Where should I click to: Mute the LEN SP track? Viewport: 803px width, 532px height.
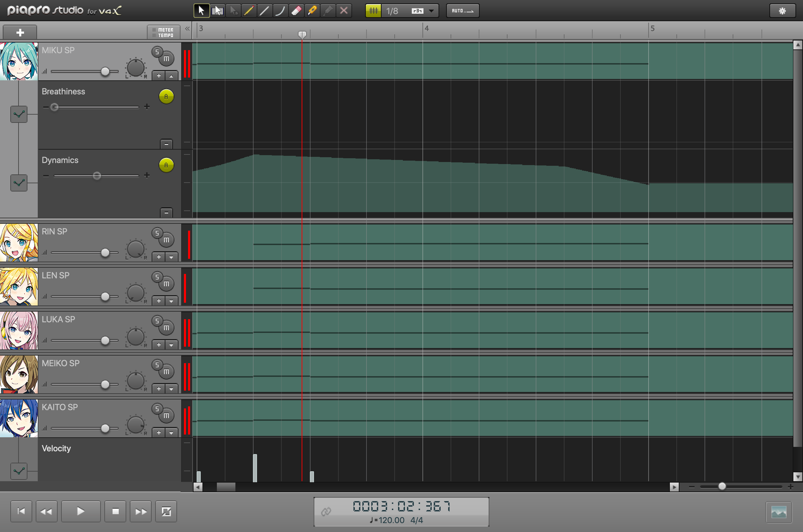tap(166, 284)
